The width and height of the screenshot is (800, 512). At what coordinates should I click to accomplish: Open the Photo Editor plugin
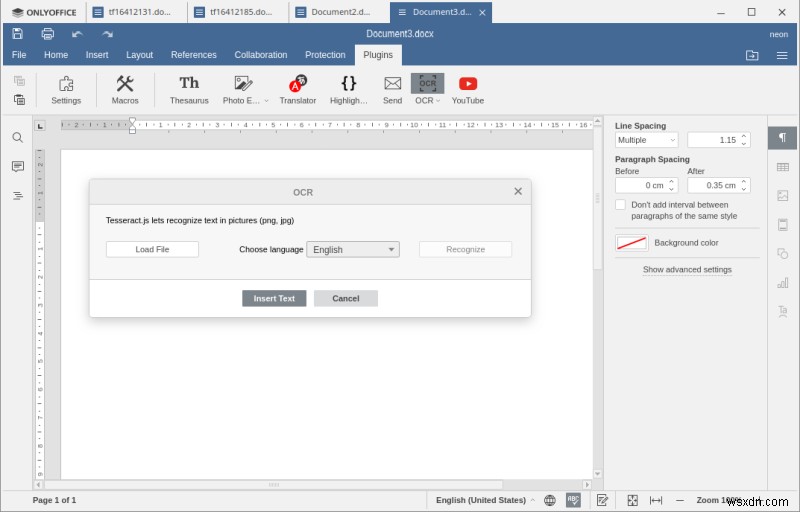[x=241, y=90]
